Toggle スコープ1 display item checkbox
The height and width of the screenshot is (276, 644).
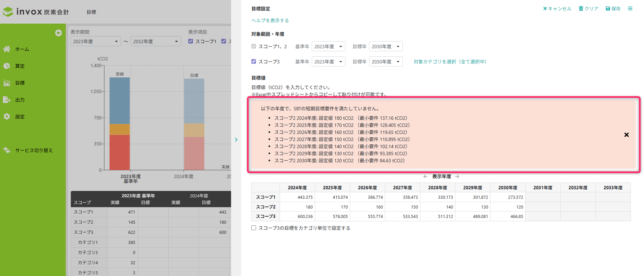click(x=191, y=41)
